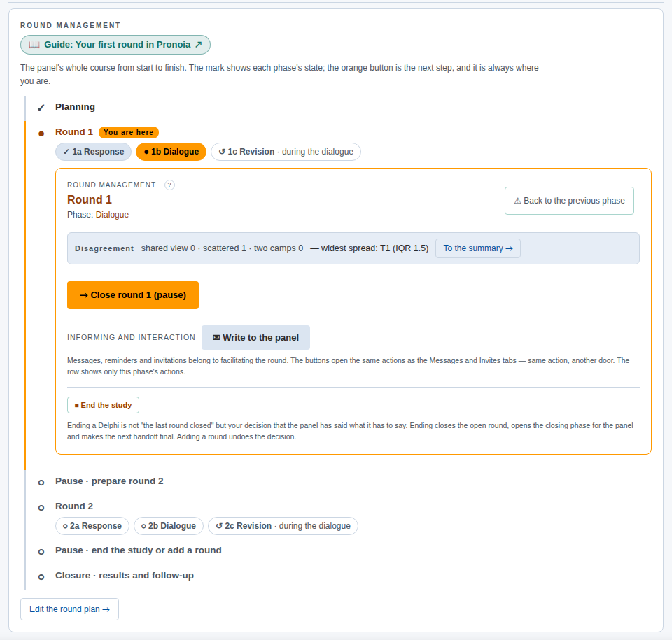
Task: Open the Guide: Your first round in Pronoia link
Action: pyautogui.click(x=115, y=45)
